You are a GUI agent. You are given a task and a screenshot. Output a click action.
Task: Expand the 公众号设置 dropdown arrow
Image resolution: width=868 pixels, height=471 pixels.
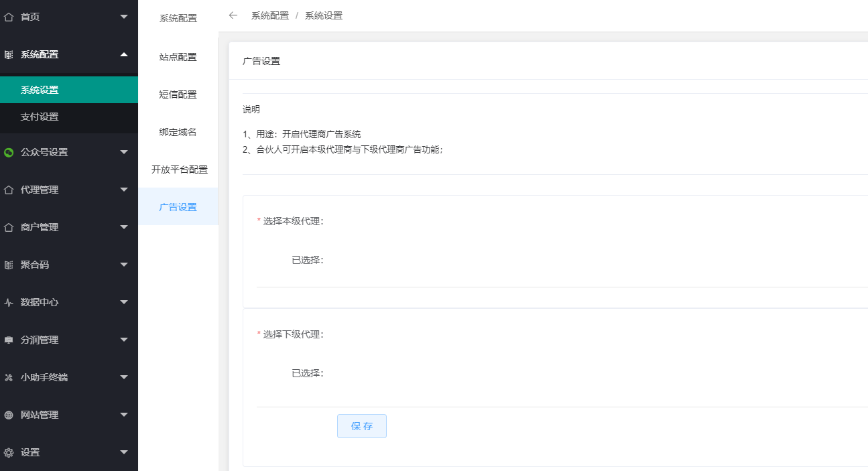[124, 152]
